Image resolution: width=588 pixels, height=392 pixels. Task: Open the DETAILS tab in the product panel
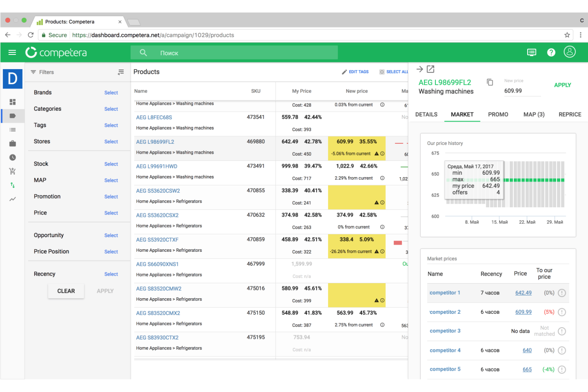coord(426,114)
